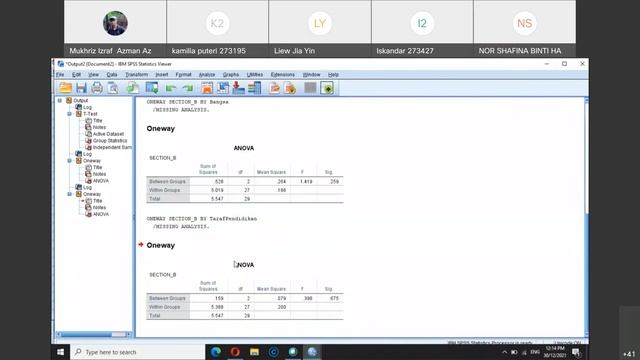Open the View menu
Image resolution: width=640 pixels, height=360 pixels.
coord(93,75)
